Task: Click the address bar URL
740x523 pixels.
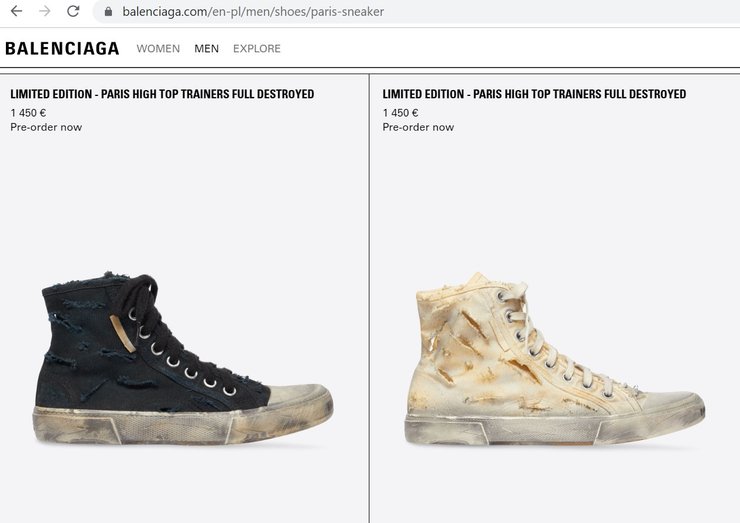Action: point(253,11)
